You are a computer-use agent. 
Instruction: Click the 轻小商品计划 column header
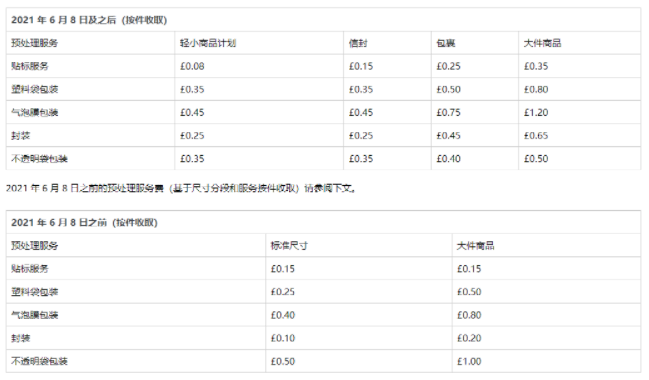[208, 43]
